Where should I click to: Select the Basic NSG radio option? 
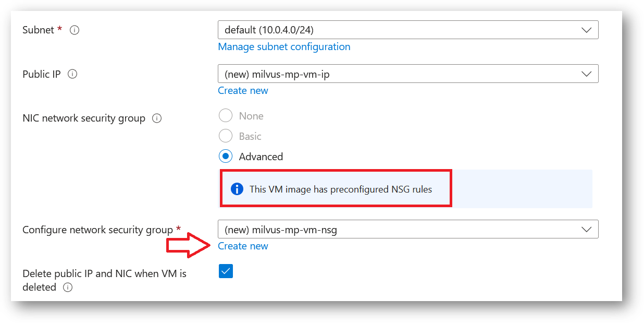click(226, 136)
